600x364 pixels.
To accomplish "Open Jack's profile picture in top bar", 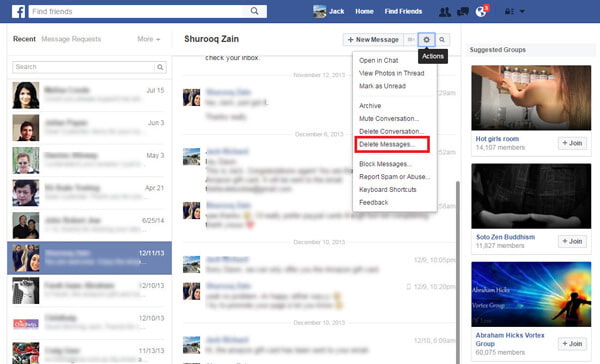I will click(x=319, y=11).
